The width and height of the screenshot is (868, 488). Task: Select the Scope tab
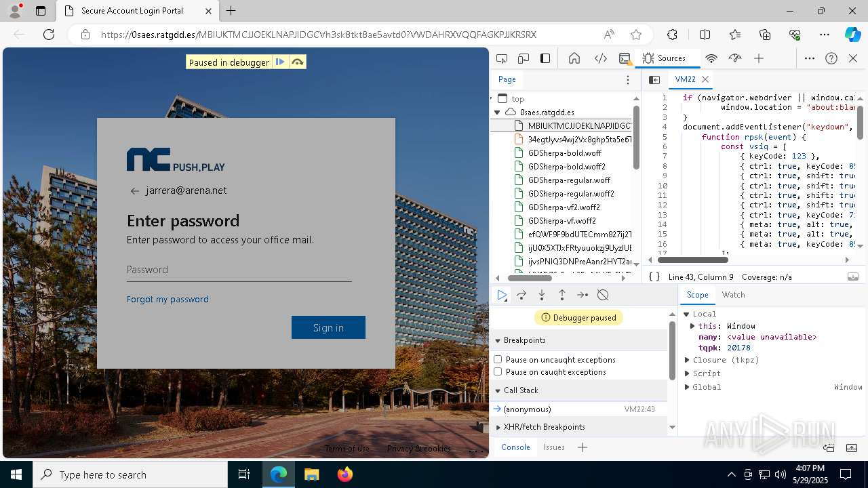coord(697,295)
